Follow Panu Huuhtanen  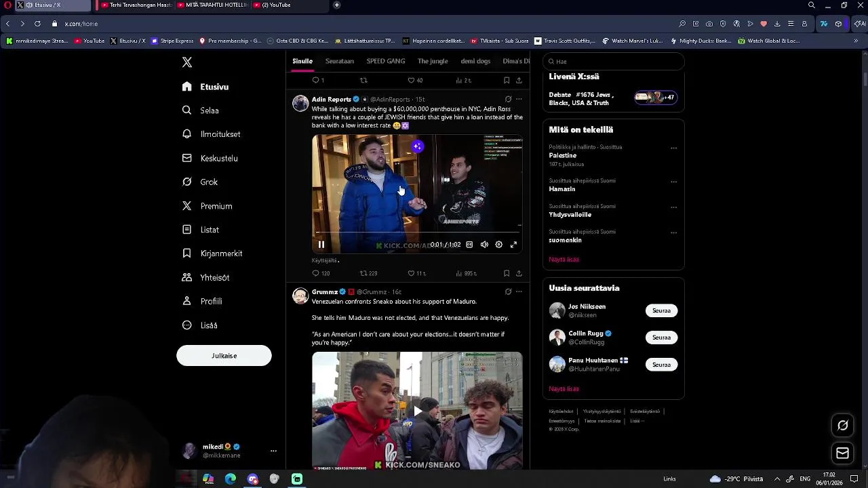661,365
